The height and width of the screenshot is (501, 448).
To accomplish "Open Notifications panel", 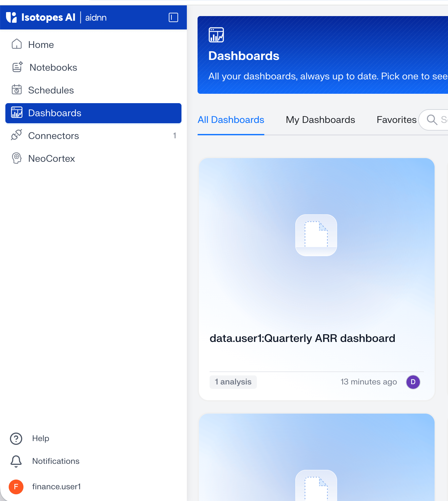I will tap(56, 461).
